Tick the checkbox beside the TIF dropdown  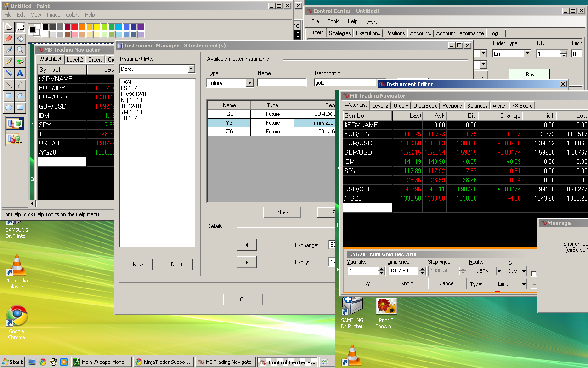click(534, 274)
